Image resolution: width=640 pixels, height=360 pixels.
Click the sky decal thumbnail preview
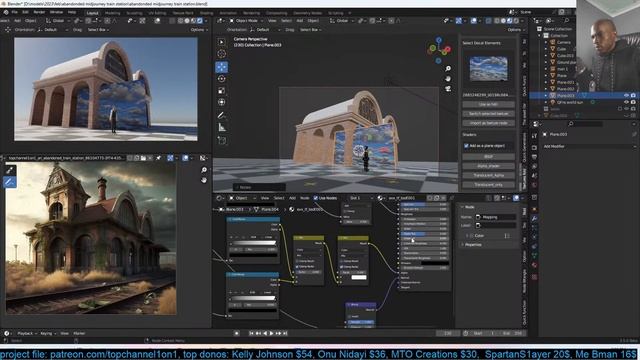489,68
